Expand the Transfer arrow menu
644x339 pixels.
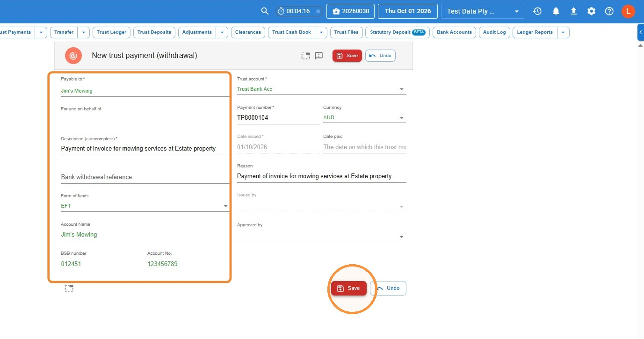coord(84,32)
